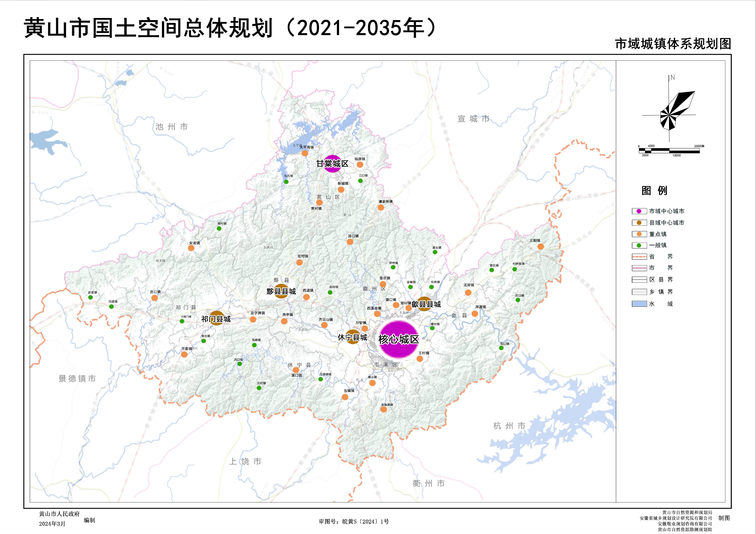The height and width of the screenshot is (534, 756).
Task: Click the 杭州市 neighboring city label
Action: (x=509, y=426)
